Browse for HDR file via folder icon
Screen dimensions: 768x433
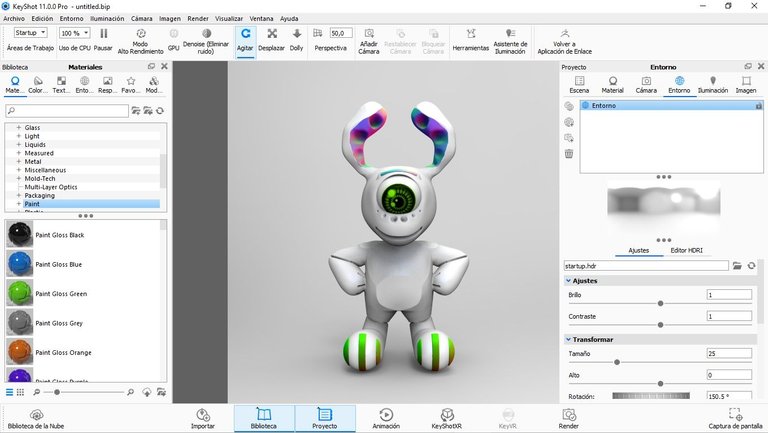pyautogui.click(x=737, y=266)
